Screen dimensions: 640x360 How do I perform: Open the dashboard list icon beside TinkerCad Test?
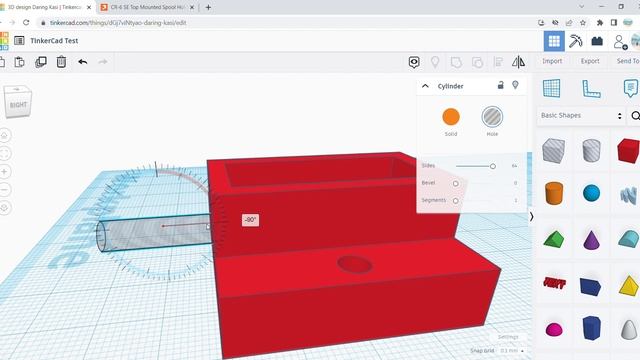pyautogui.click(x=19, y=40)
